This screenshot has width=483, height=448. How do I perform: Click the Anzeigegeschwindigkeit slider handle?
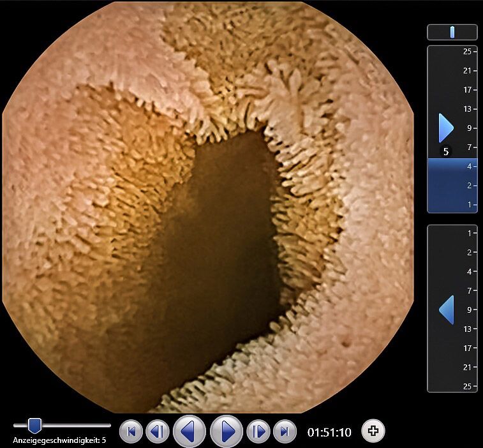(35, 426)
